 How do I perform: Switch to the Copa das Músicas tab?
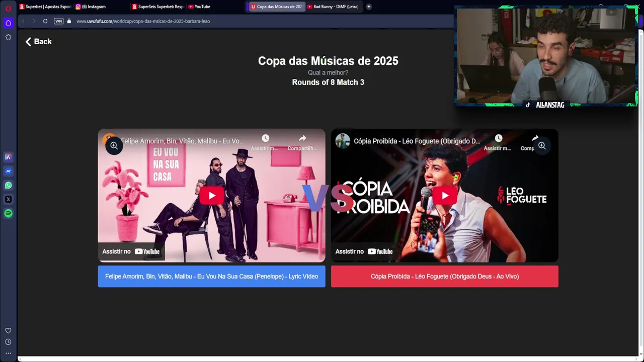(x=276, y=7)
